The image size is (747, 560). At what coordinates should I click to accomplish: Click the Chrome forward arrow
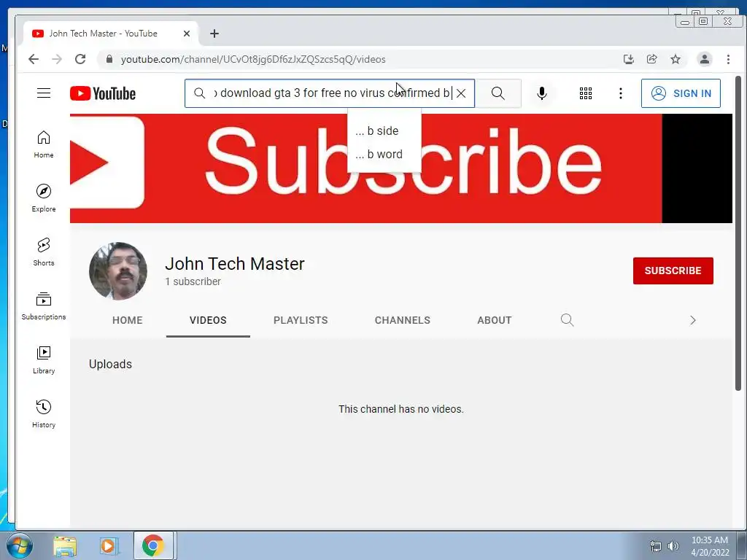click(x=57, y=59)
